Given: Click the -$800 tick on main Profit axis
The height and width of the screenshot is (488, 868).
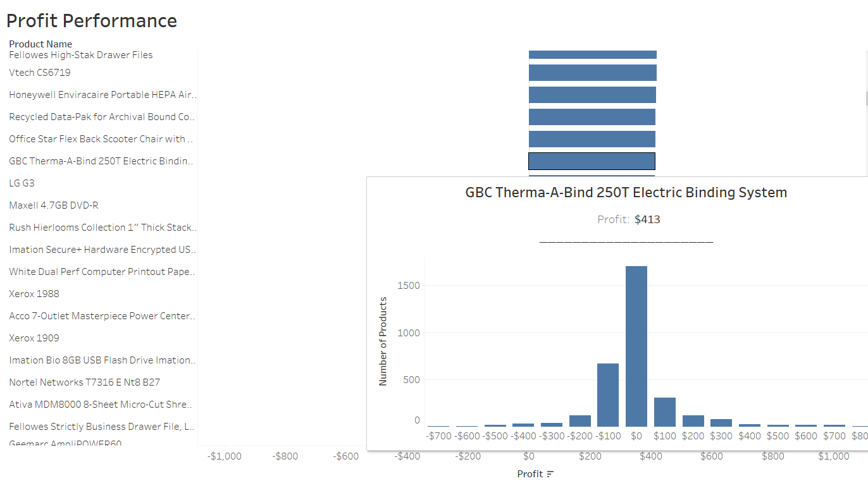Looking at the screenshot, I should click(x=285, y=456).
